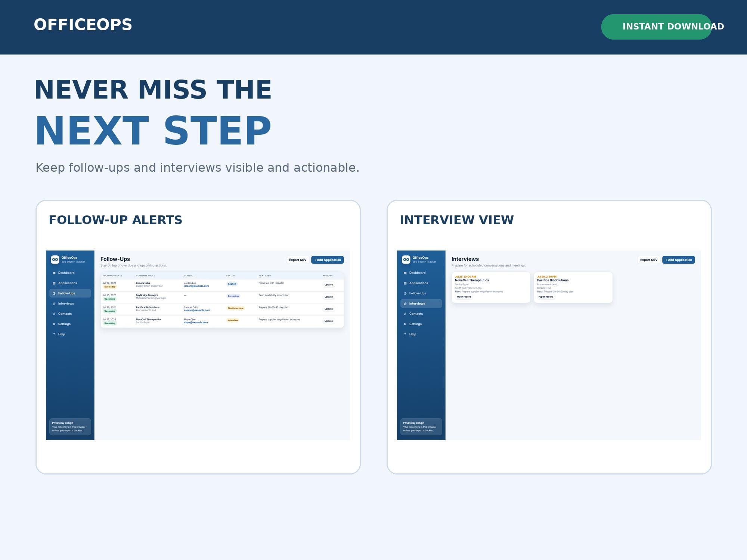The image size is (747, 560).
Task: Click OfficeOps logo icon in Follow-Up Alerts screenshot
Action: [55, 259]
